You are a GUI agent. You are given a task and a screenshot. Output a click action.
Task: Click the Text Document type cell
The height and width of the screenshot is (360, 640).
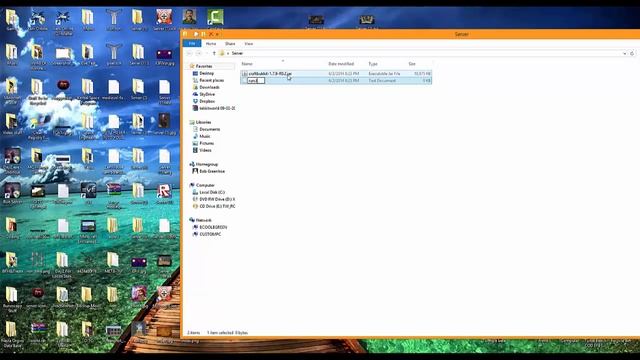tap(382, 80)
